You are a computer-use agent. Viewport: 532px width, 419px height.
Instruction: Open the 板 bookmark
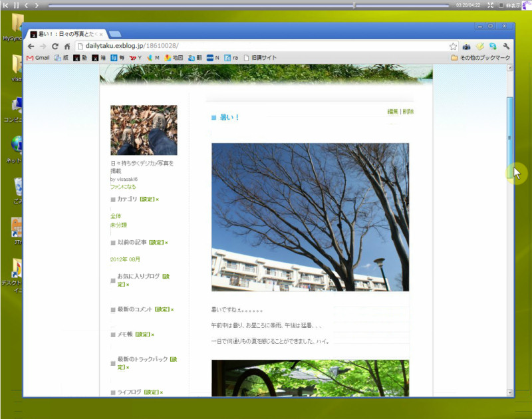tap(61, 58)
